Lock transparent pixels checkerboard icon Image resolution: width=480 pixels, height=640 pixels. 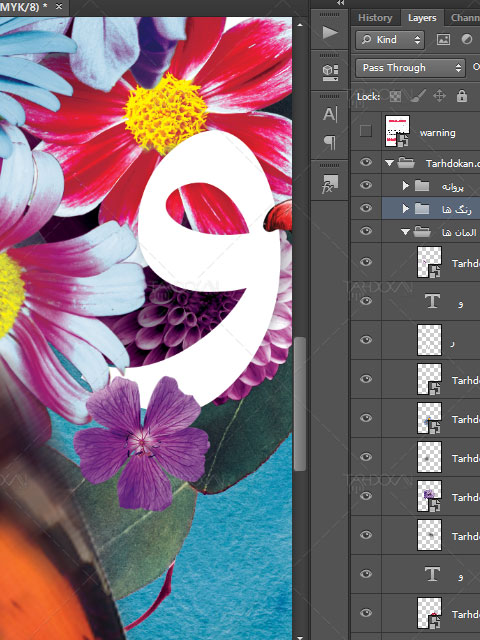click(x=395, y=96)
